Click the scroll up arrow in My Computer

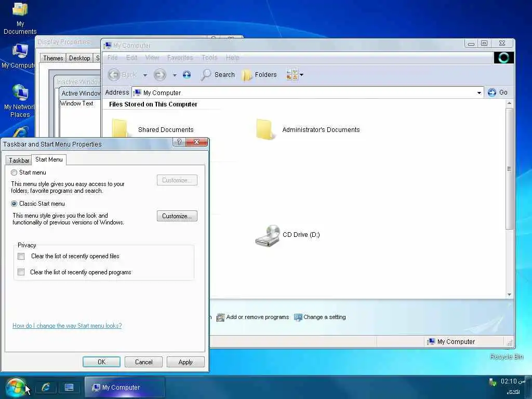pos(509,103)
